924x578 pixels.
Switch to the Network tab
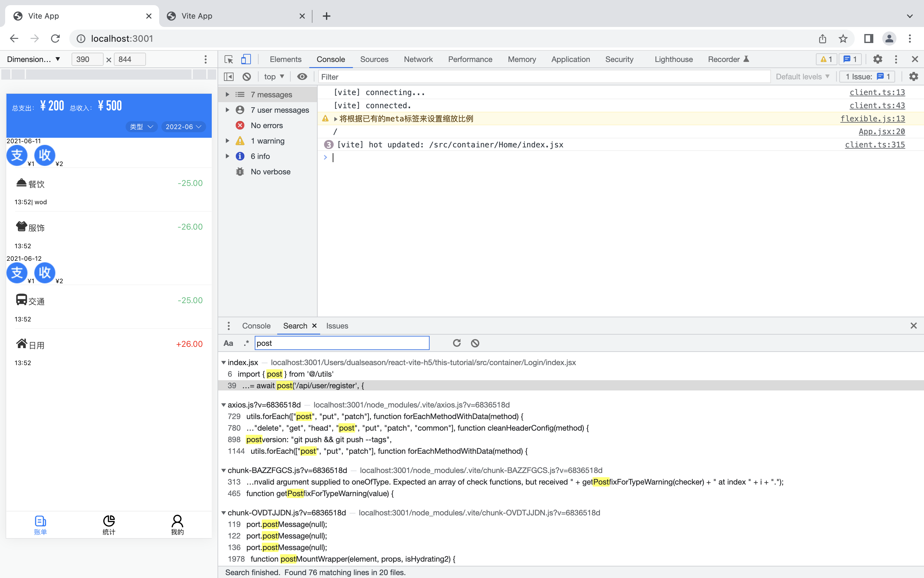pyautogui.click(x=418, y=59)
